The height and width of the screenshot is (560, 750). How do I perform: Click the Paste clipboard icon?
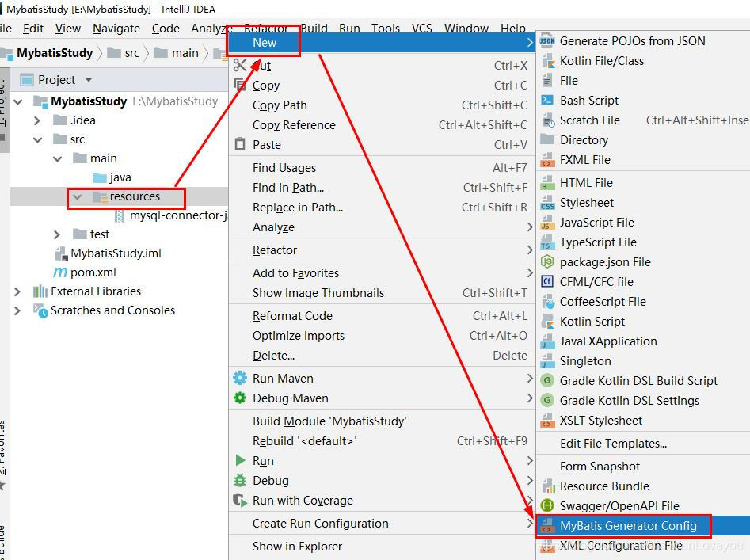(240, 144)
